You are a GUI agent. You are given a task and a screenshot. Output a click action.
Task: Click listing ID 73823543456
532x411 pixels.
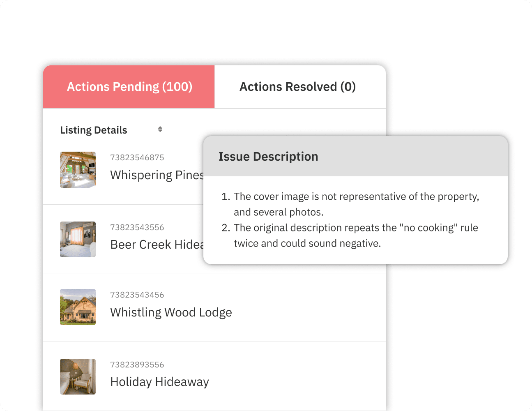click(137, 295)
